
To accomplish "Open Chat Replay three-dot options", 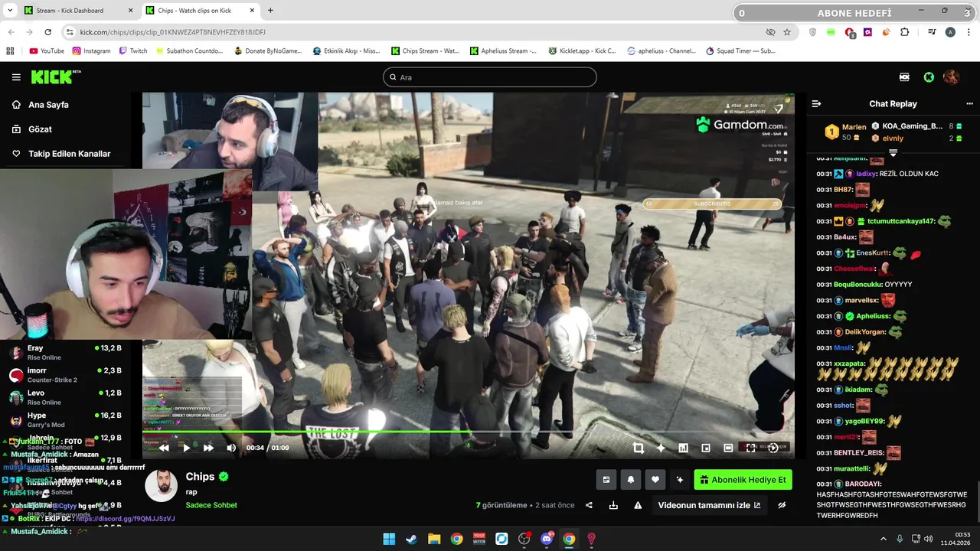I will (969, 103).
